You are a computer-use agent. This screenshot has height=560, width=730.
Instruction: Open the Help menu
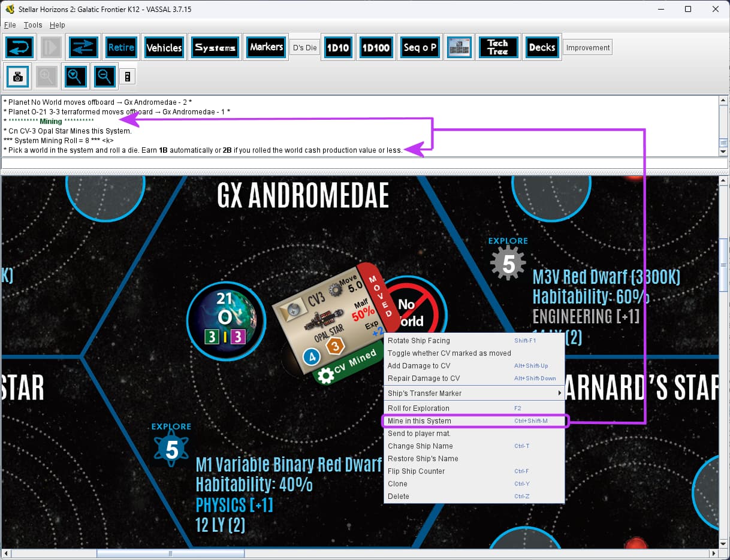point(57,25)
